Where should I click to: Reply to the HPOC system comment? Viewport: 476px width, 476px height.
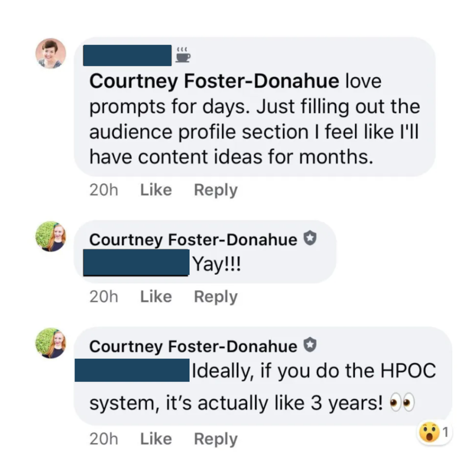pyautogui.click(x=216, y=439)
